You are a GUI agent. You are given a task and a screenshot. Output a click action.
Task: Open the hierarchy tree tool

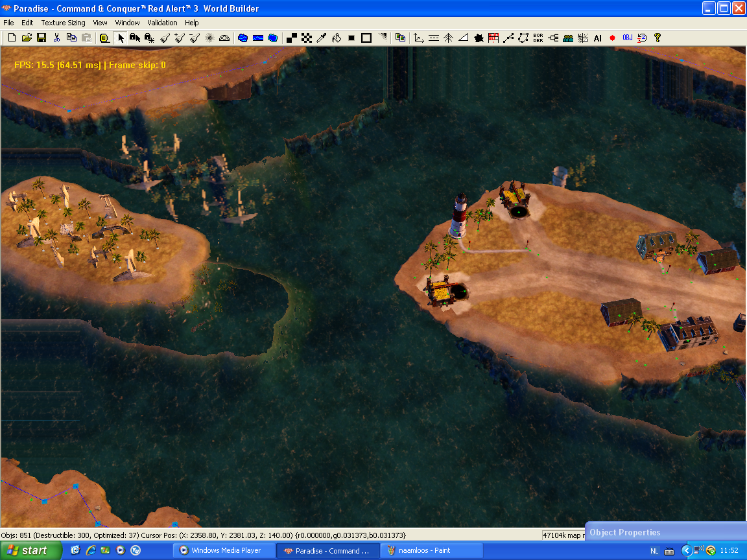553,38
